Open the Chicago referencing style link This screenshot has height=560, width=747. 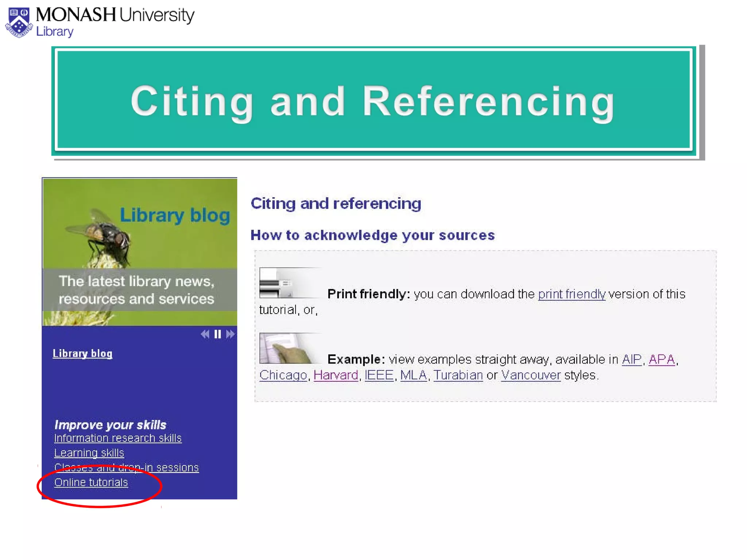283,375
